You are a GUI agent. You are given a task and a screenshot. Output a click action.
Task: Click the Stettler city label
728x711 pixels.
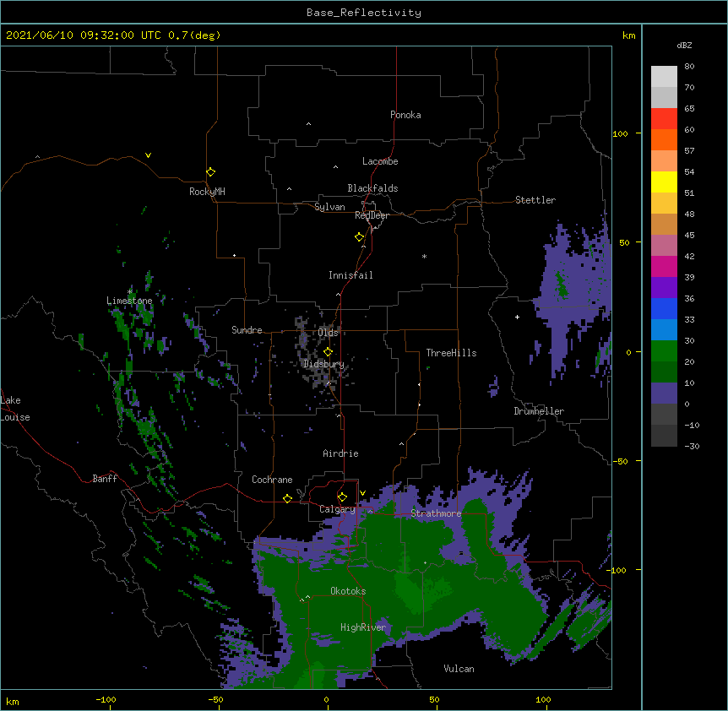coord(535,200)
